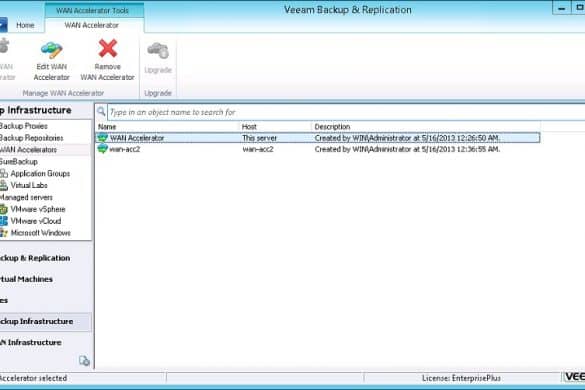The image size is (585, 390).
Task: Select the wan-acc2 host cell
Action: point(258,149)
